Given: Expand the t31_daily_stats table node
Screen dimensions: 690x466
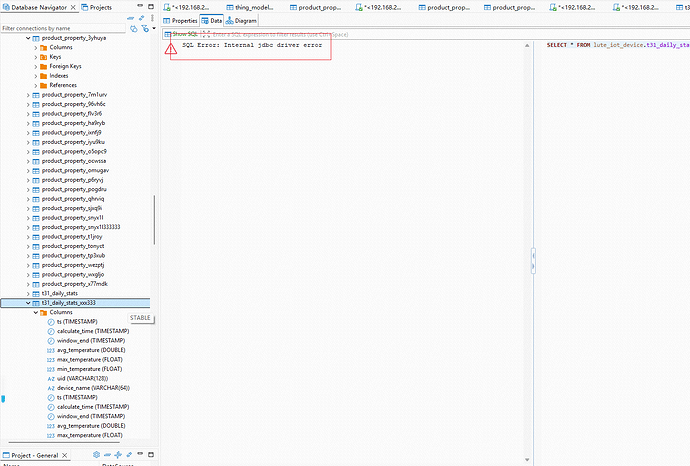Looking at the screenshot, I should (28, 293).
